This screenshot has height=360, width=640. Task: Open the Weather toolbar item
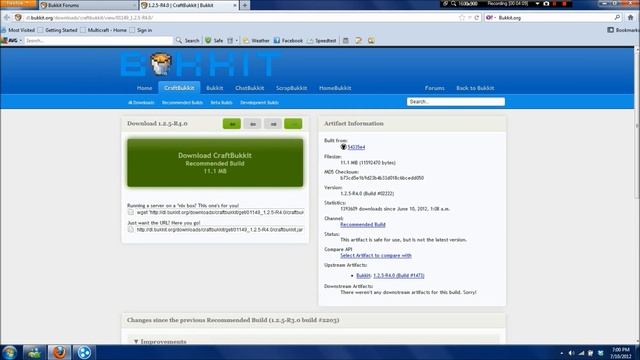(x=256, y=40)
